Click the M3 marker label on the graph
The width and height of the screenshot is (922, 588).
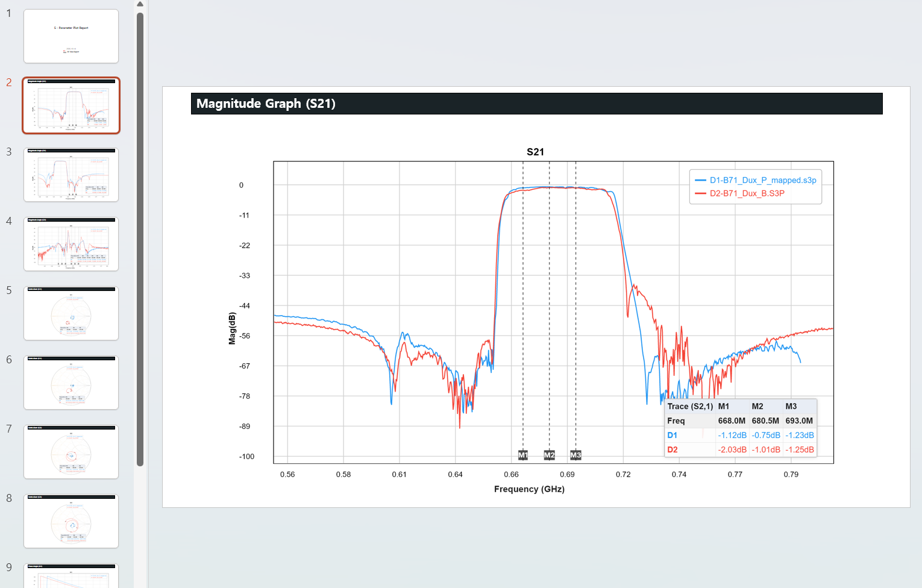coord(576,455)
